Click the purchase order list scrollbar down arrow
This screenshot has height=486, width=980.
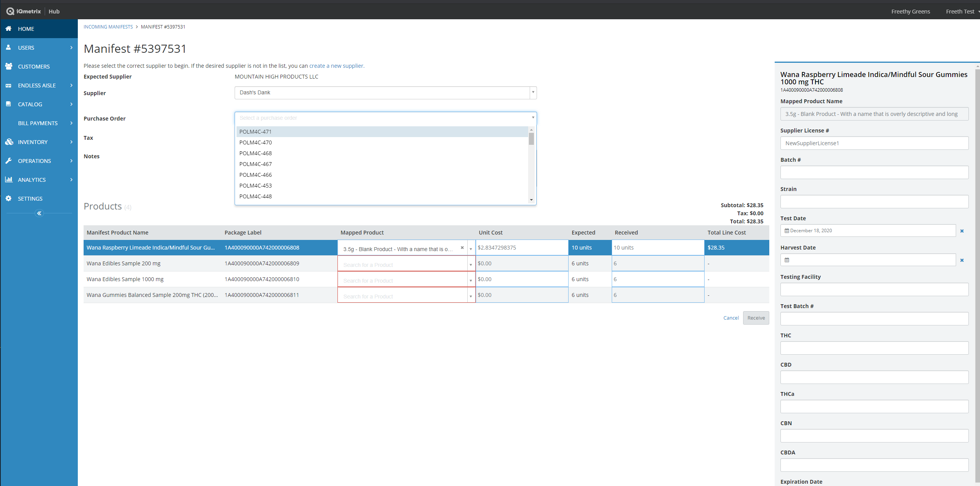(x=531, y=200)
